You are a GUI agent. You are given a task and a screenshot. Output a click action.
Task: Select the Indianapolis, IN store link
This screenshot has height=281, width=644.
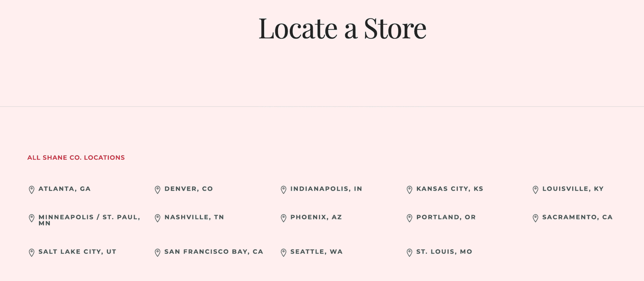[326, 189]
